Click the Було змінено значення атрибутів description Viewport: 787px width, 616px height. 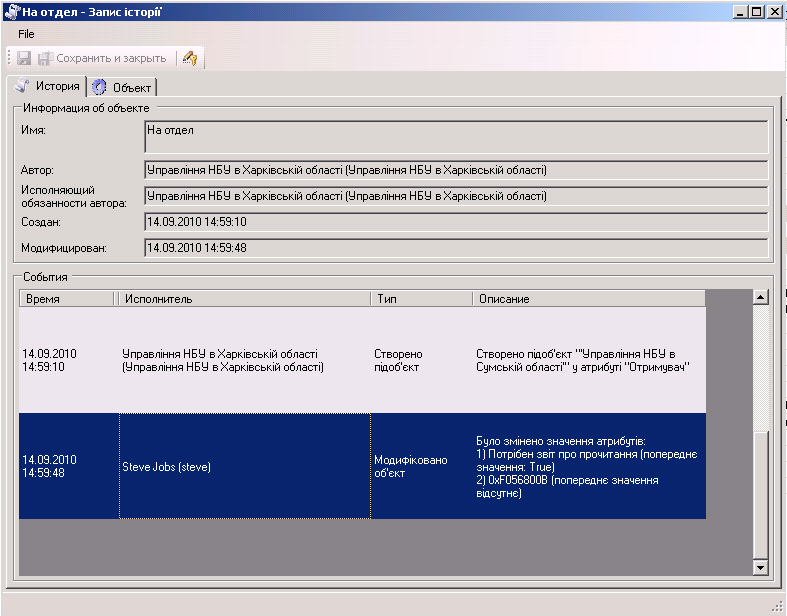coord(589,466)
